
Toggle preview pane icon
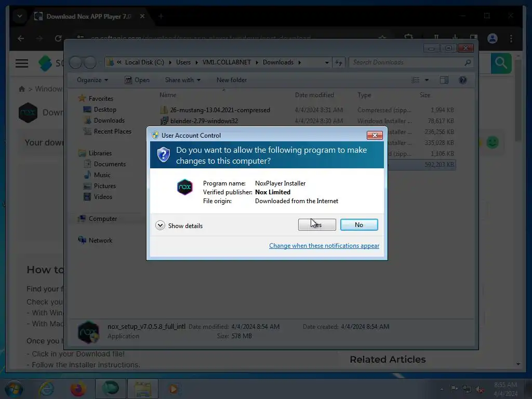[x=444, y=80]
